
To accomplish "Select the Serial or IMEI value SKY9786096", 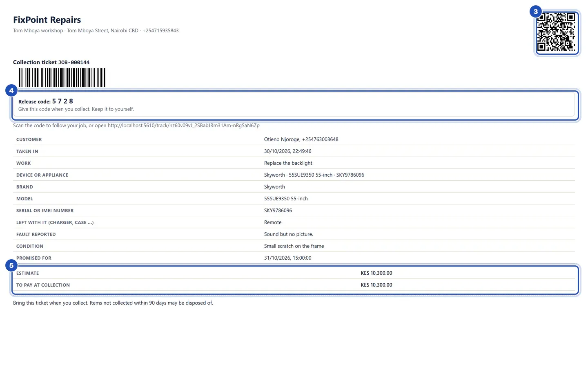I will [x=278, y=211].
